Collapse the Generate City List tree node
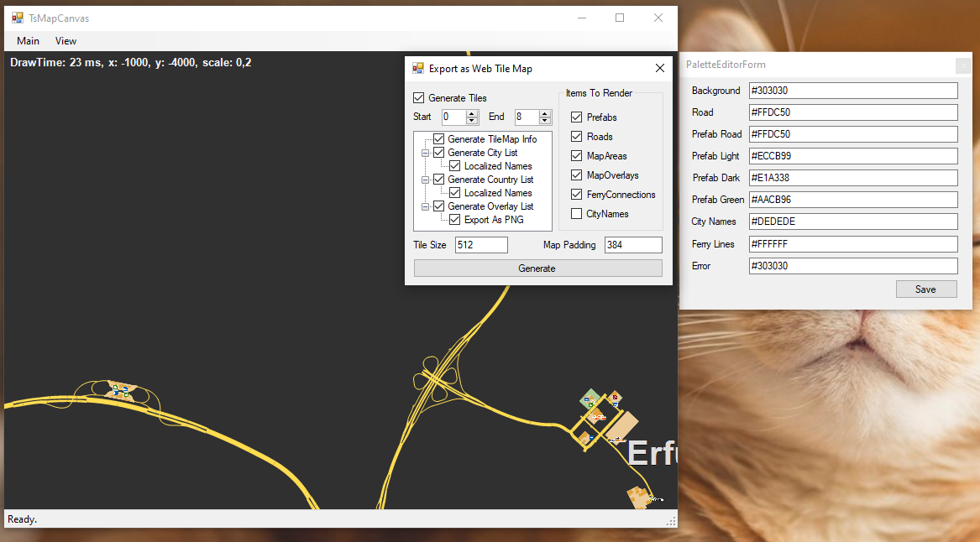This screenshot has width=980, height=542. coord(426,153)
